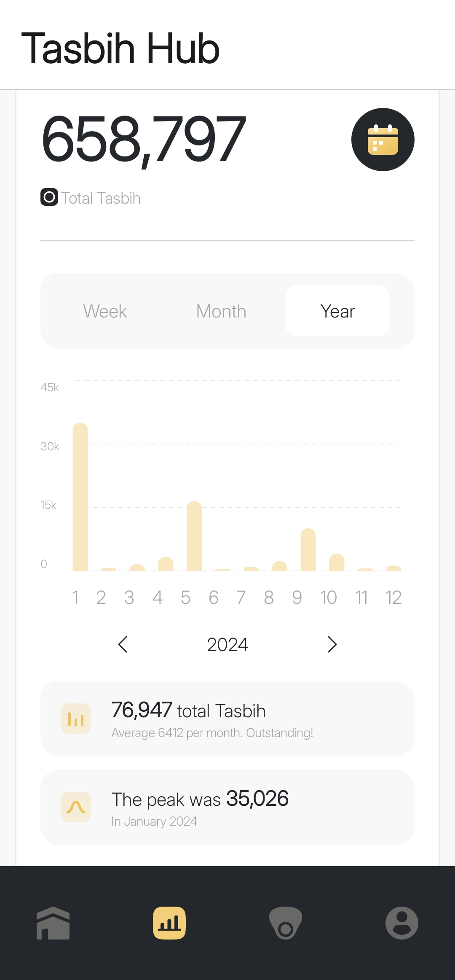Advance to next year with right chevron
The width and height of the screenshot is (455, 980).
tap(332, 644)
